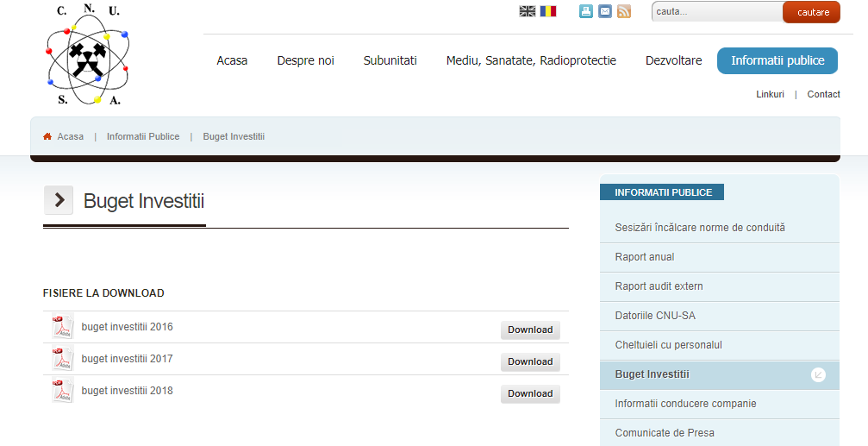Click home icon in breadcrumb
Viewport: 868px width, 446px height.
click(48, 136)
